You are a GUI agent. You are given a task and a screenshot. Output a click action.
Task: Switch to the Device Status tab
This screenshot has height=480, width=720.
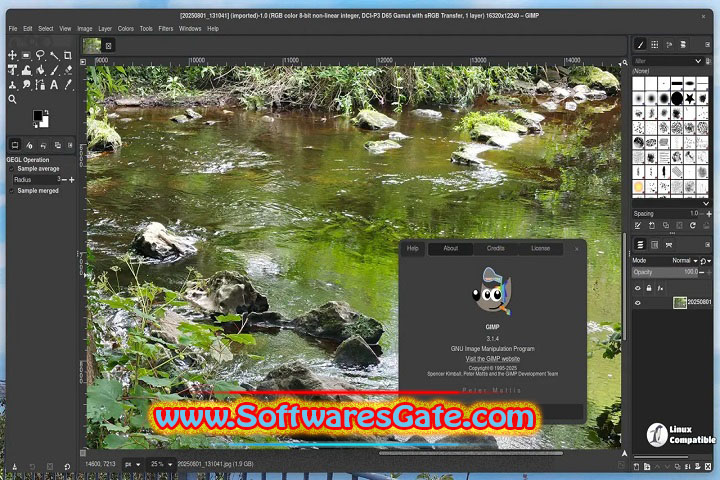pos(29,145)
